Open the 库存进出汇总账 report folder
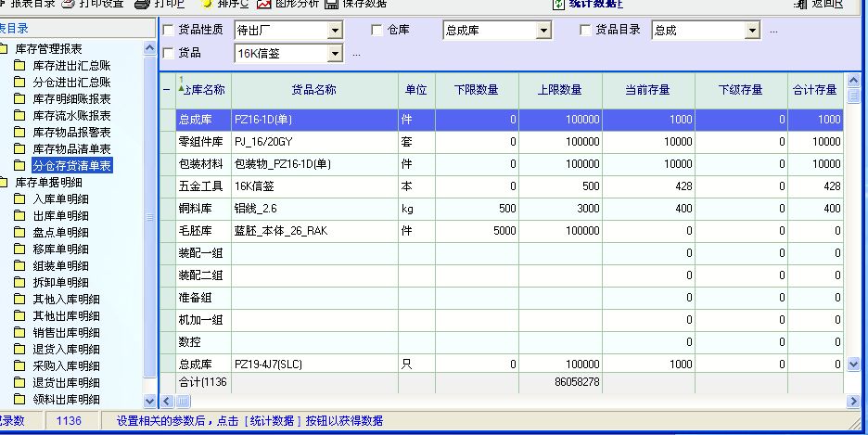The height and width of the screenshot is (435, 868). point(70,65)
